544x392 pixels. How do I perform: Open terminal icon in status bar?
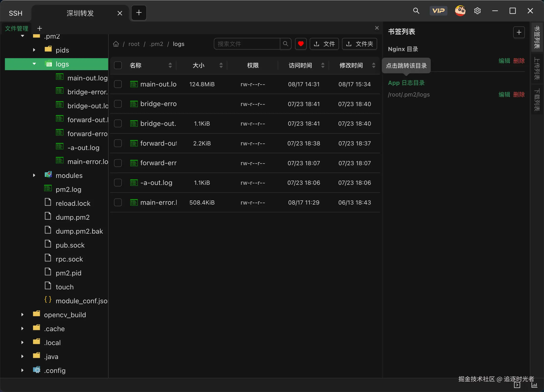[517, 385]
